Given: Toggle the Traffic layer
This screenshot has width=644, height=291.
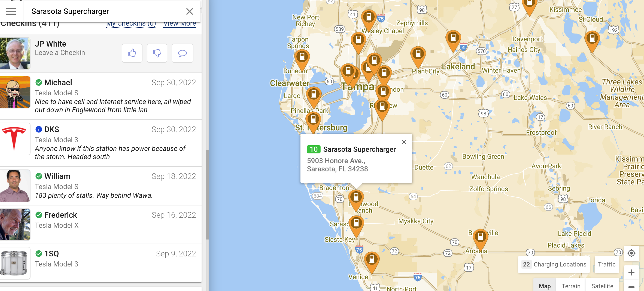Looking at the screenshot, I should click(x=606, y=264).
